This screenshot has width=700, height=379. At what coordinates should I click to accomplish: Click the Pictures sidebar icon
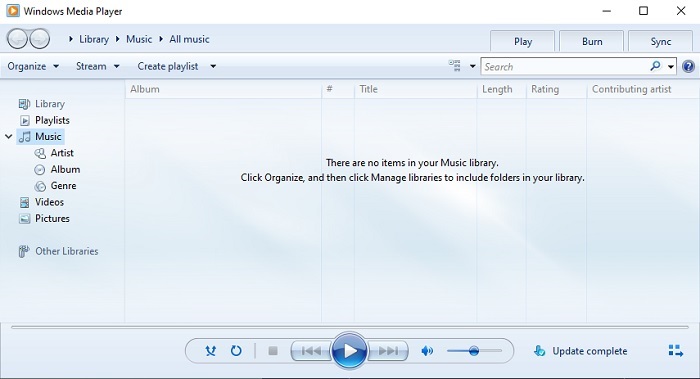point(25,219)
